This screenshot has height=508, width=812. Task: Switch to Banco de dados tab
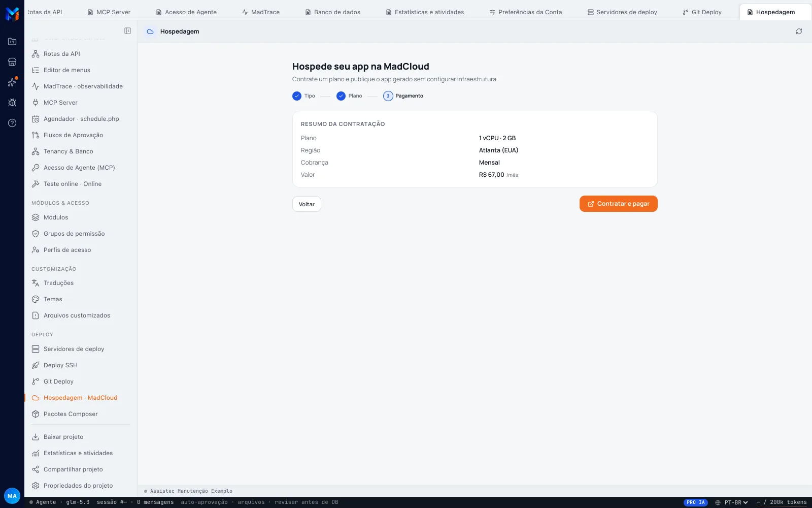click(332, 12)
